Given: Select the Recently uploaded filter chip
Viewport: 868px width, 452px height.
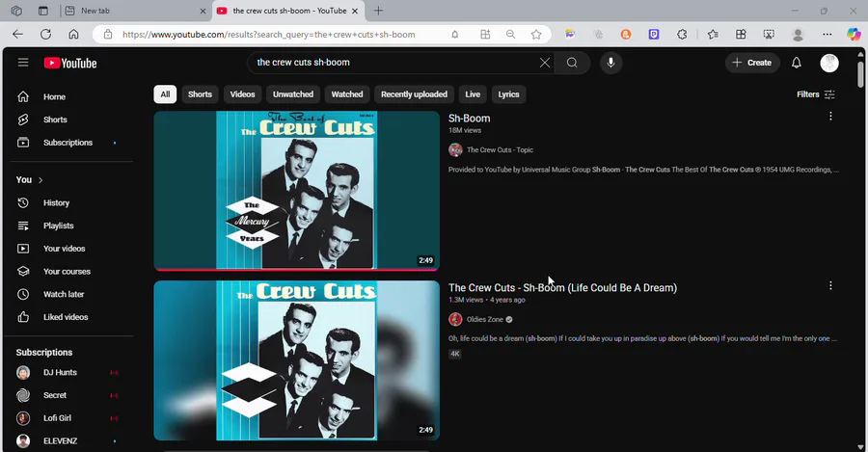Looking at the screenshot, I should pos(414,94).
